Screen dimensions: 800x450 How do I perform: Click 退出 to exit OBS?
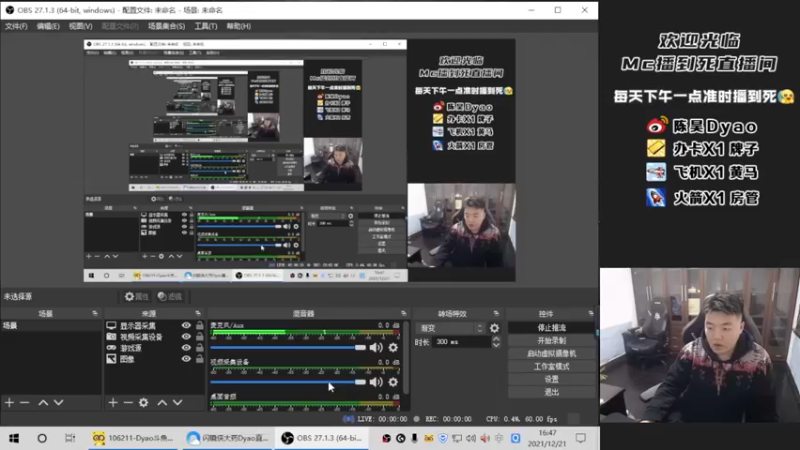pos(552,392)
